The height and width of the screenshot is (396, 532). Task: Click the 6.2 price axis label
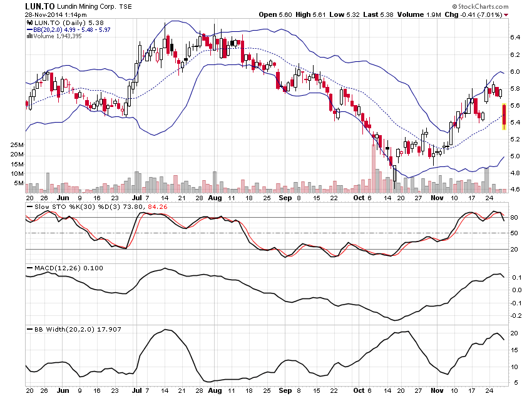pyautogui.click(x=515, y=54)
